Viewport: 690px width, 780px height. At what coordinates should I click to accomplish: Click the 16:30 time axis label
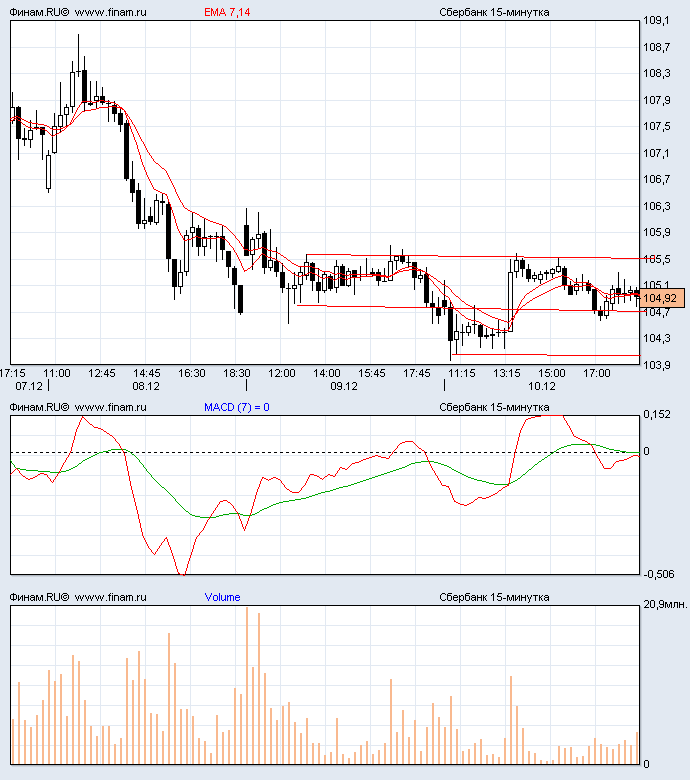click(192, 373)
